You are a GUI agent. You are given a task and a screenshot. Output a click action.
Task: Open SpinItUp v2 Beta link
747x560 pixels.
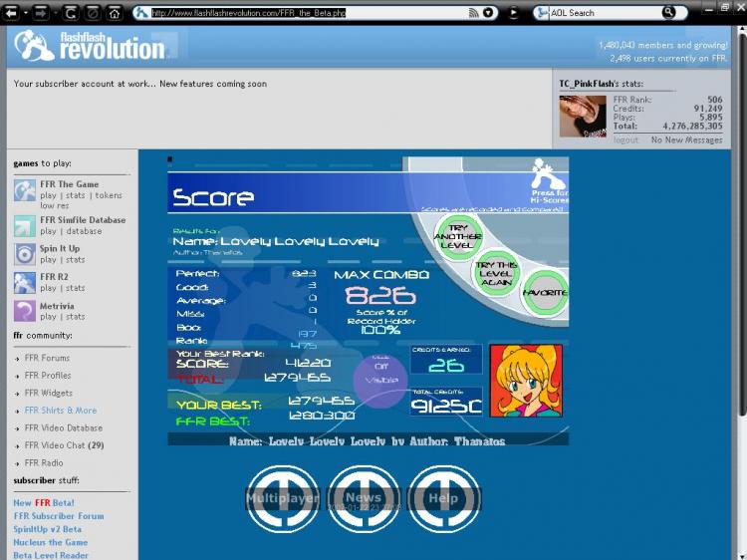tap(47, 529)
